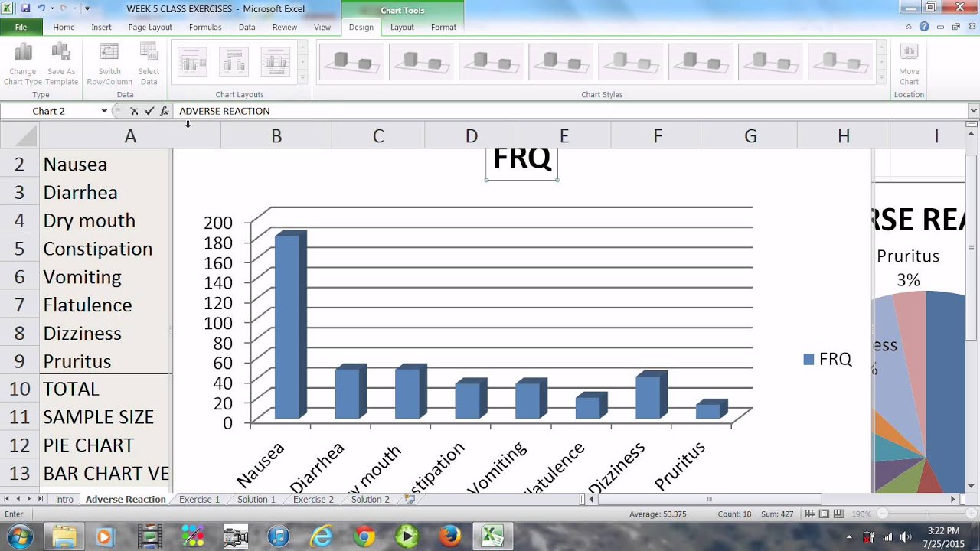This screenshot has height=551, width=980.
Task: Expand the Chart Styles gallery
Action: tap(883, 77)
